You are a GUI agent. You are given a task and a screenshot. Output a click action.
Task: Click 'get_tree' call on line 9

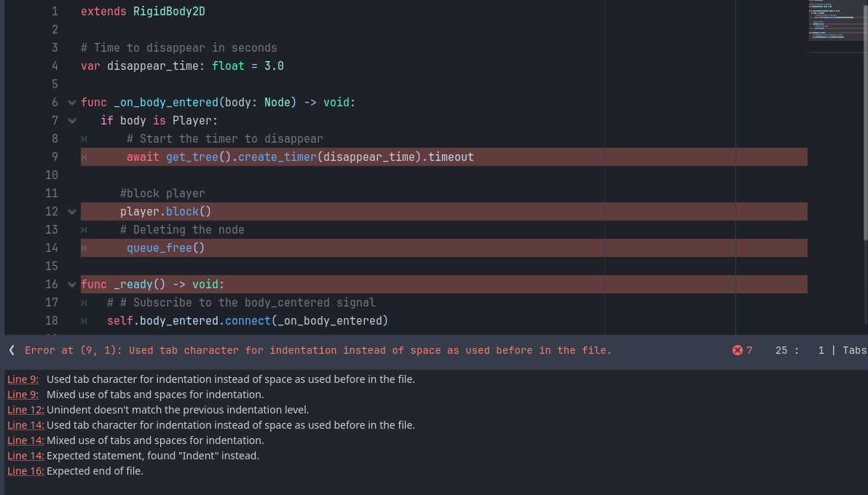point(192,157)
